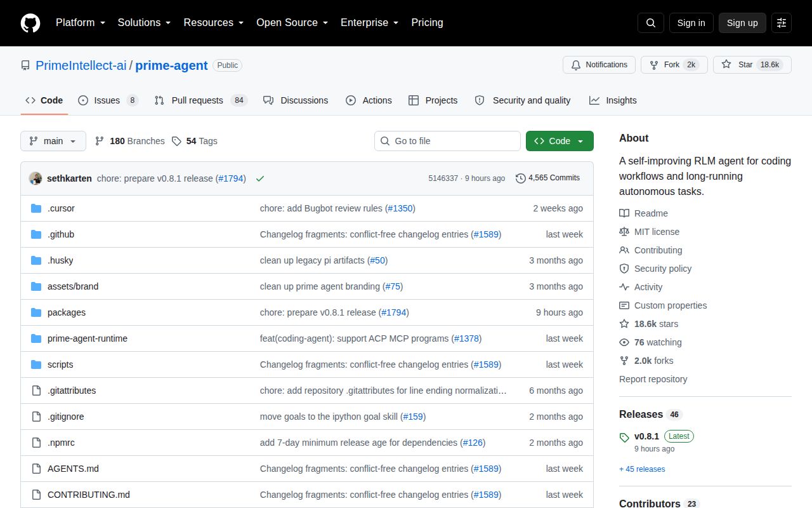Switch to the Issues tab
Viewport: 812px width, 508px height.
[x=108, y=100]
